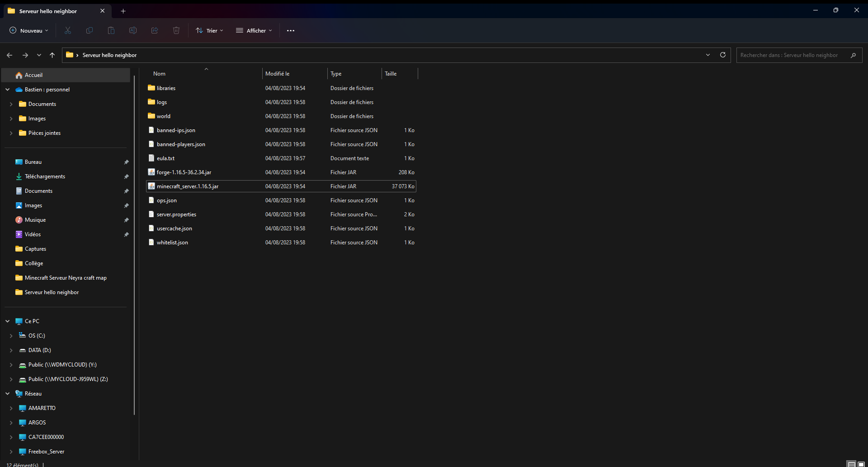This screenshot has width=868, height=467.
Task: Go forward with the right arrow
Action: tap(25, 55)
